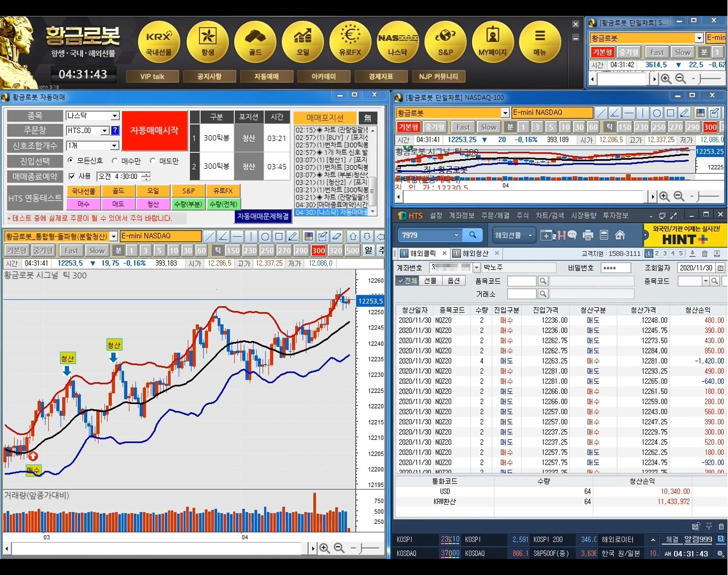728x575 pixels.
Task: Open the NASDAQ 나스닥 gold icon
Action: click(x=398, y=43)
